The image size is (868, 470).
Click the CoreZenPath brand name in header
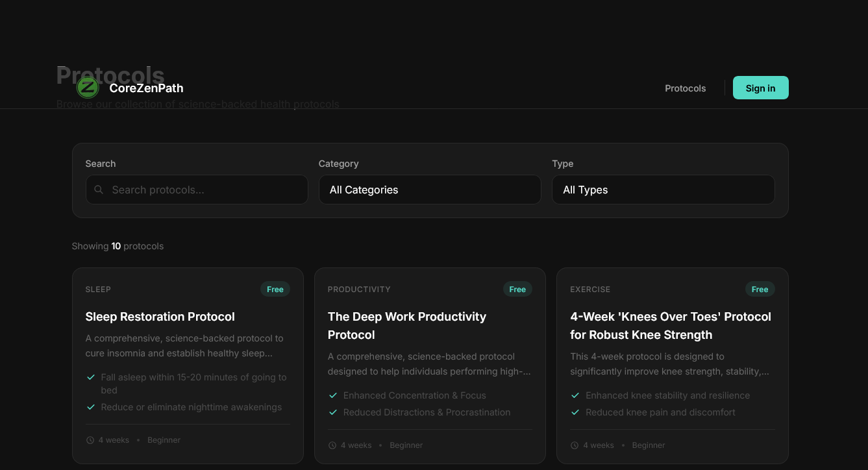tap(146, 88)
